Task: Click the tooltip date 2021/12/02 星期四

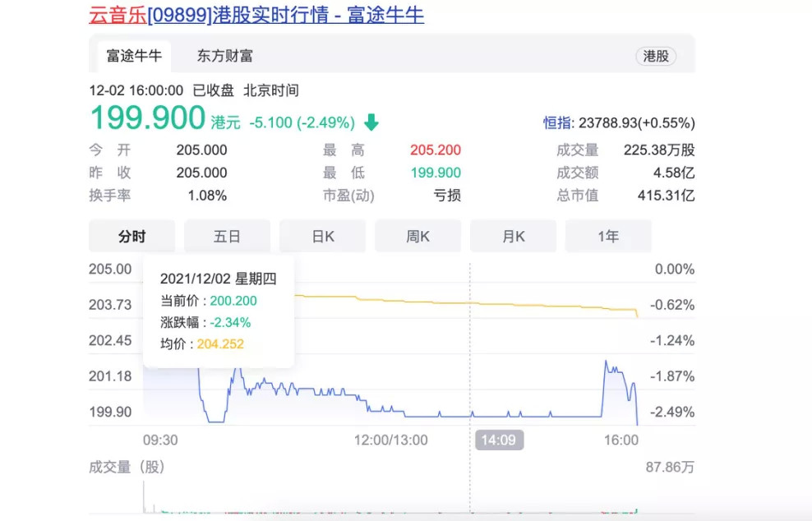Action: 219,279
